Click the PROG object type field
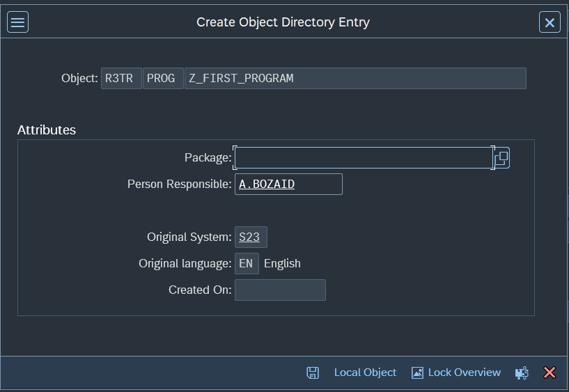 (162, 79)
